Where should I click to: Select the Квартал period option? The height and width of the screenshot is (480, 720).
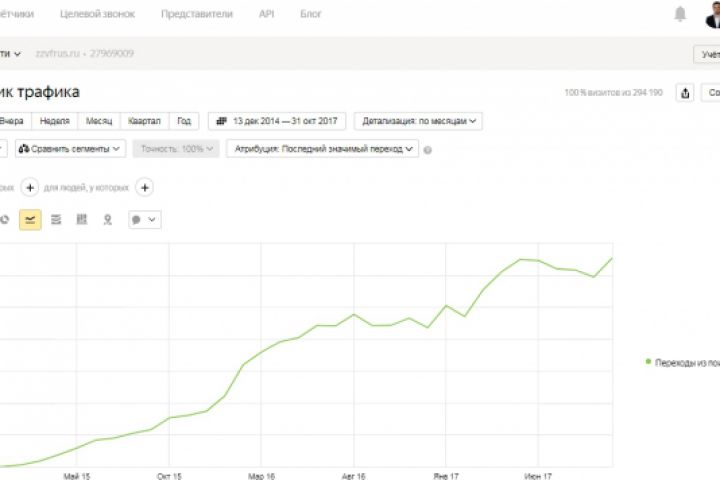[144, 121]
